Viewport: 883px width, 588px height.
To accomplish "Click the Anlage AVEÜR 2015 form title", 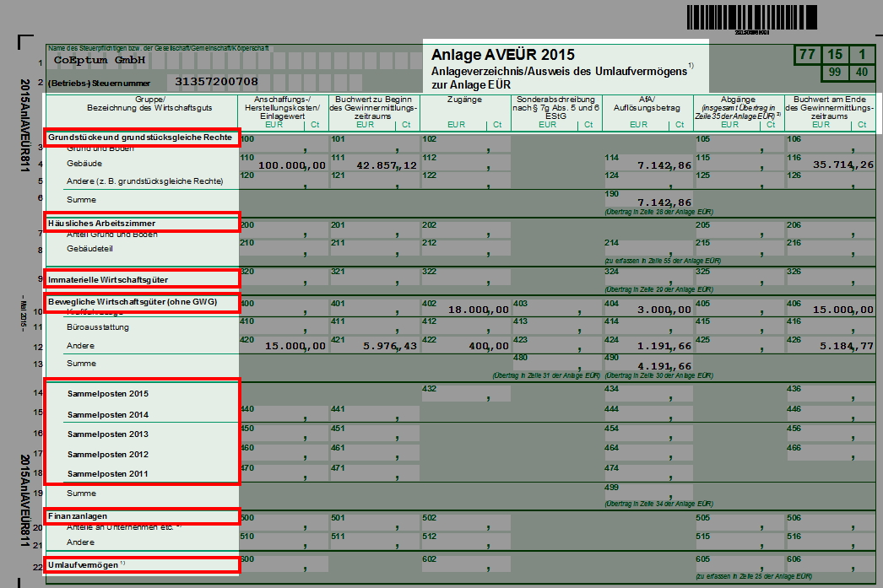I will click(x=502, y=55).
